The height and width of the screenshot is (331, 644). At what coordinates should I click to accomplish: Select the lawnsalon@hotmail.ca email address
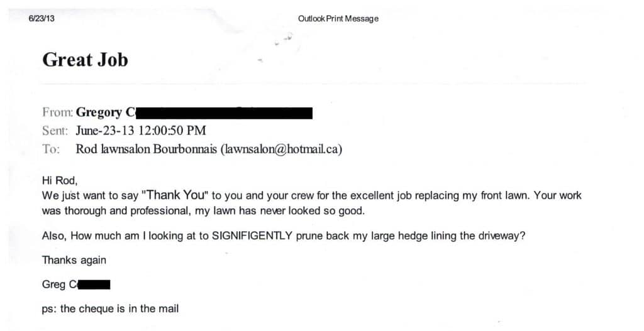281,149
